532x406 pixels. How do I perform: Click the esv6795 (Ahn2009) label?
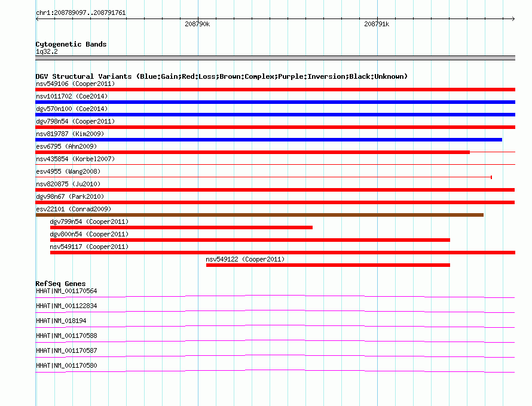(66, 146)
